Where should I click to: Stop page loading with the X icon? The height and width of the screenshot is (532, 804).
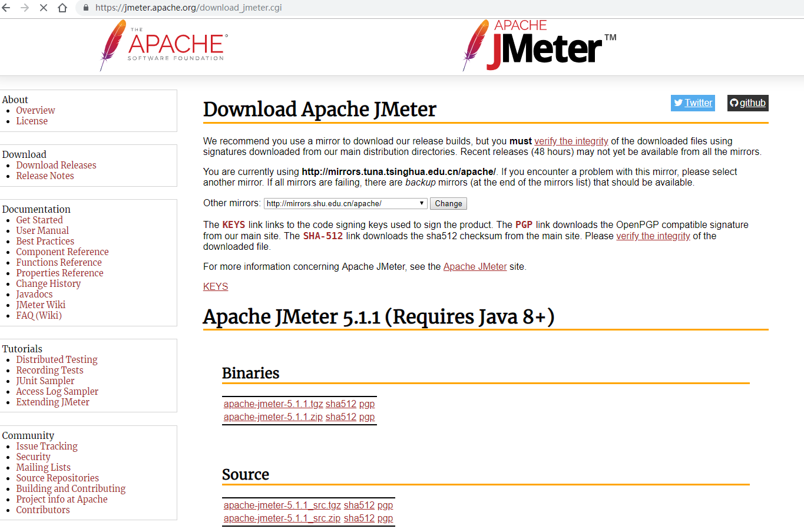(x=44, y=8)
